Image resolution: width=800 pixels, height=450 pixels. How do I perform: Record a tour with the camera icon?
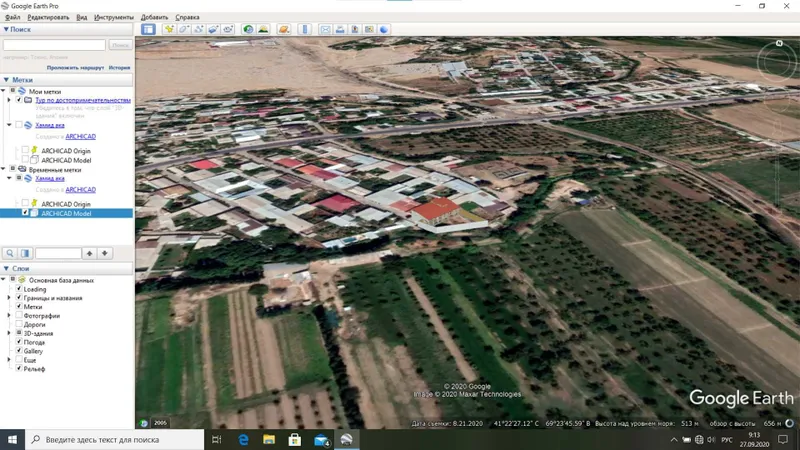228,29
